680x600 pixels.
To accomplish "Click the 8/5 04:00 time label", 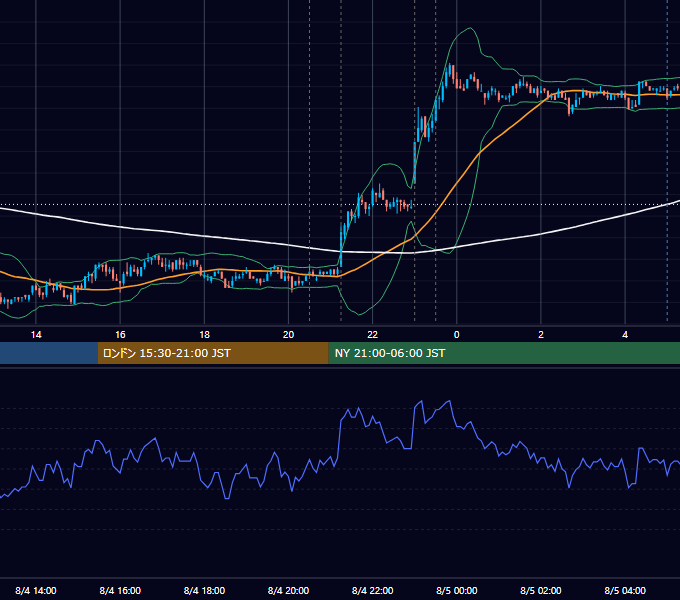I will [625, 590].
